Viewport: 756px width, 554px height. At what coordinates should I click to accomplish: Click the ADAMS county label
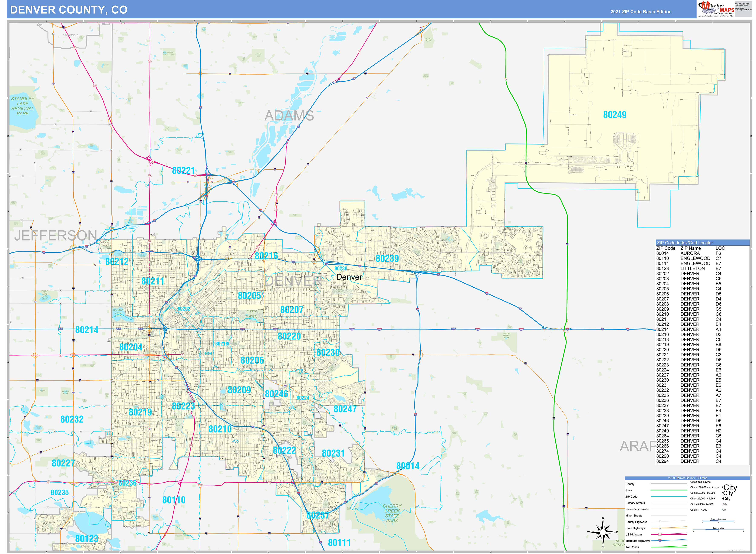[x=289, y=116]
